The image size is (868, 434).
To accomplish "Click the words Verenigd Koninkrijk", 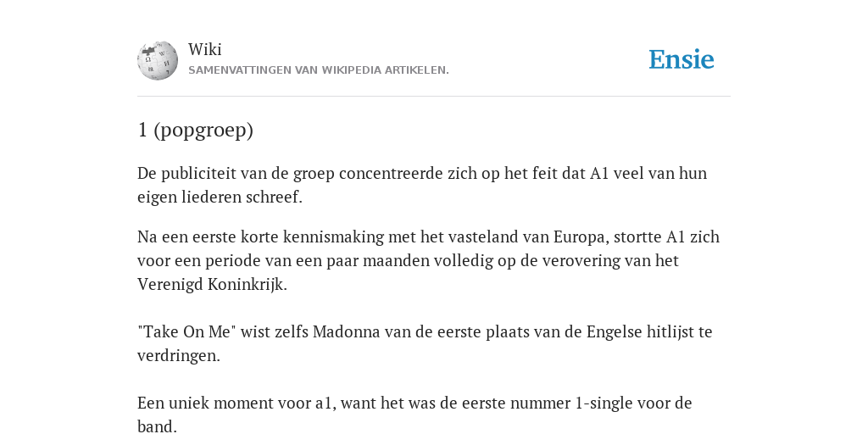I will tap(212, 285).
